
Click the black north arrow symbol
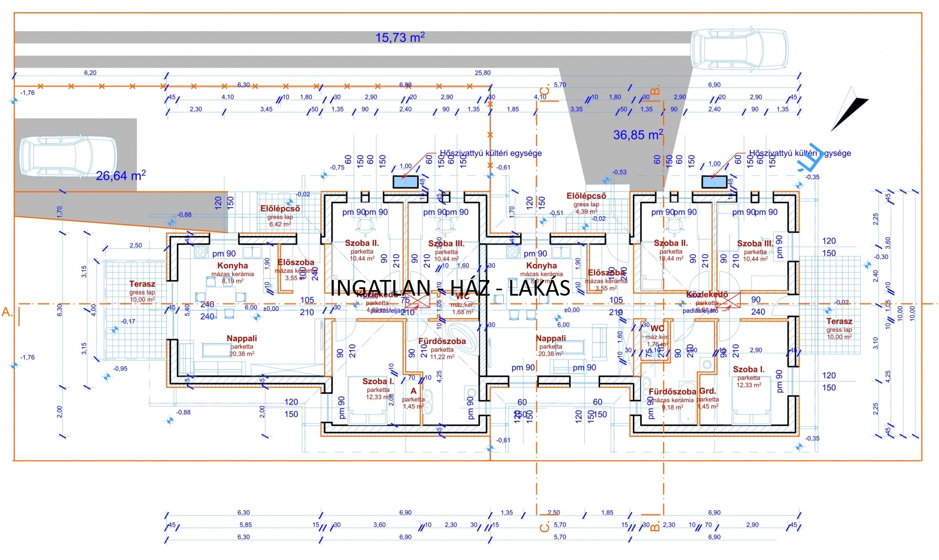pos(851,109)
